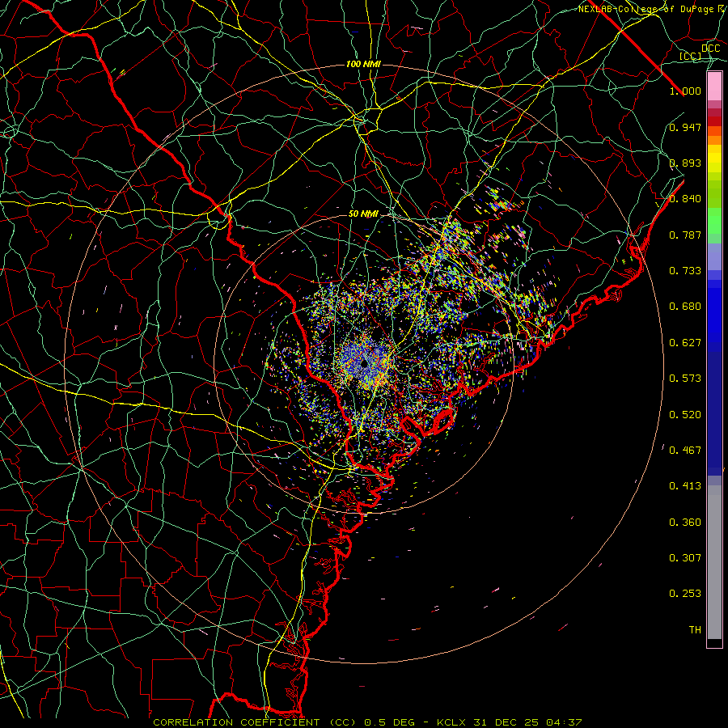Click the 0.520 scale value
Viewport: 728px width, 728px height.
[685, 415]
